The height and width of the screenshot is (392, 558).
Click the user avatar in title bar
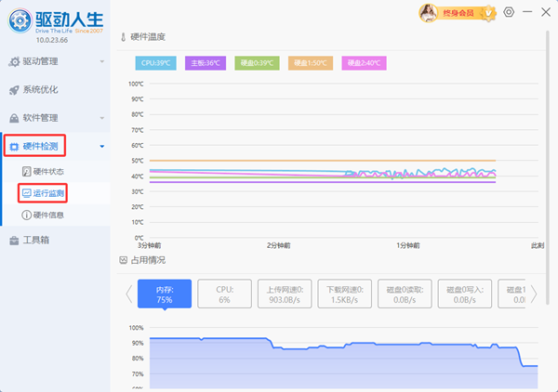[x=430, y=12]
